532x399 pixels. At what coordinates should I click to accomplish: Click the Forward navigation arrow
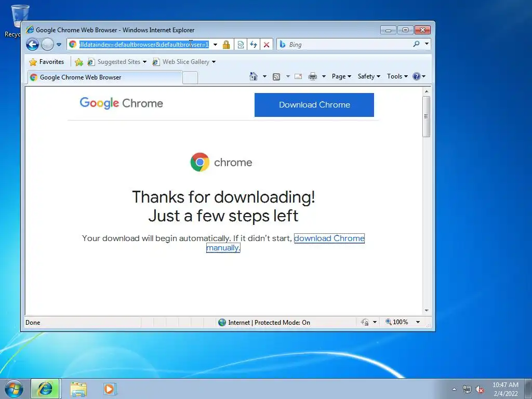pos(47,45)
